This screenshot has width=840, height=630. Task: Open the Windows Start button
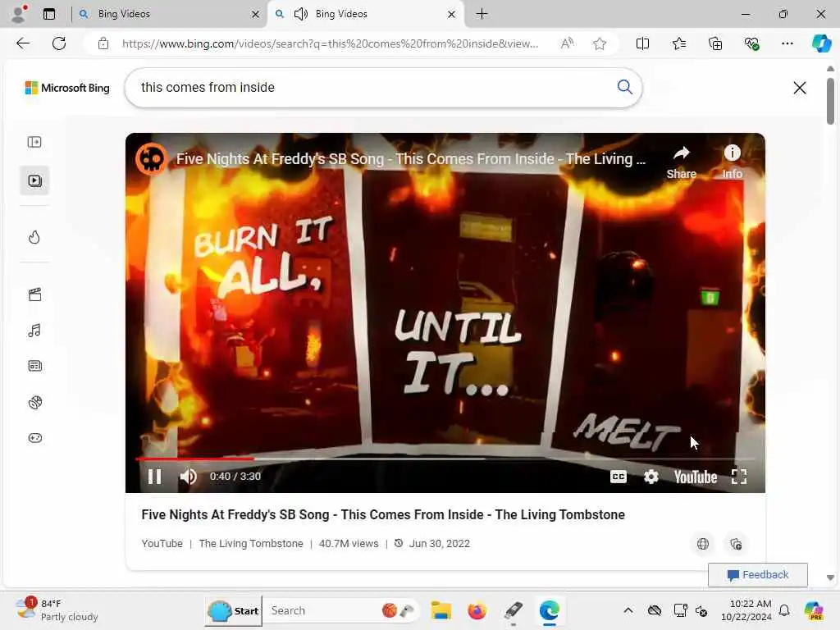[x=234, y=610]
